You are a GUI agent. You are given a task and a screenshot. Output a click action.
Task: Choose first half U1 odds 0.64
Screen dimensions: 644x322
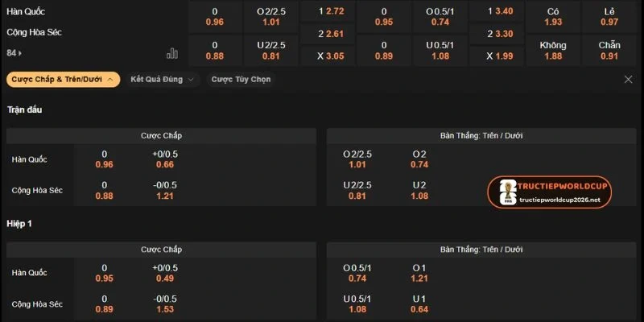(419, 304)
